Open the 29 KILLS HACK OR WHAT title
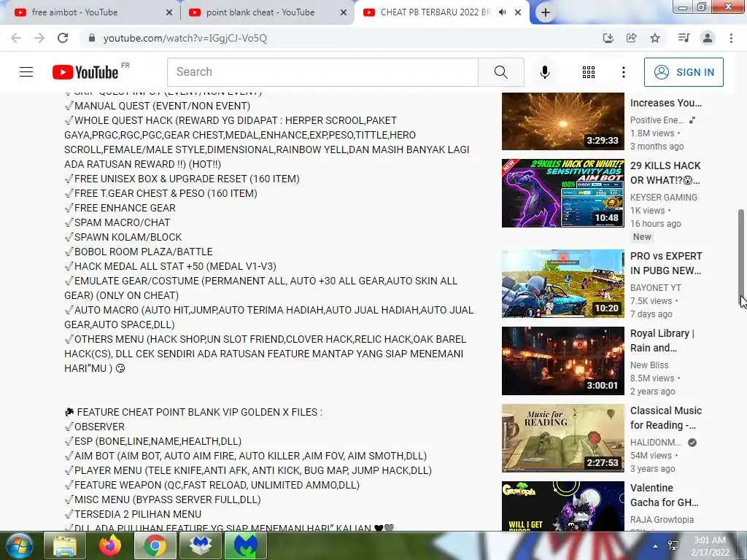 pyautogui.click(x=665, y=173)
